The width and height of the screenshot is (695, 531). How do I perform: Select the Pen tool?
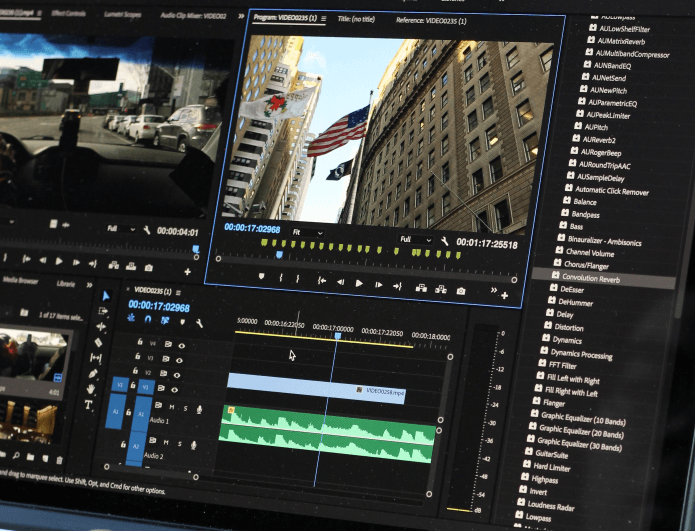tap(93, 374)
